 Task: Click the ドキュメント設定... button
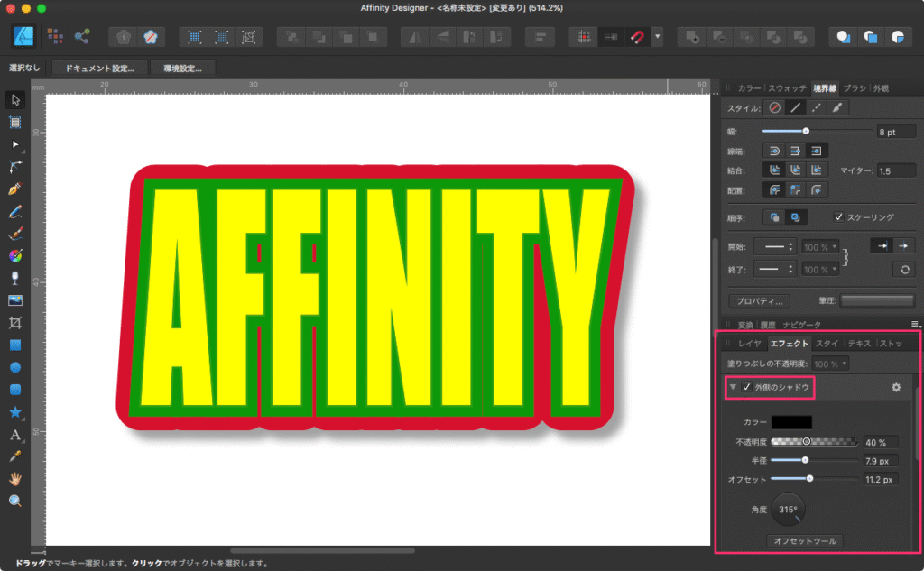point(99,68)
